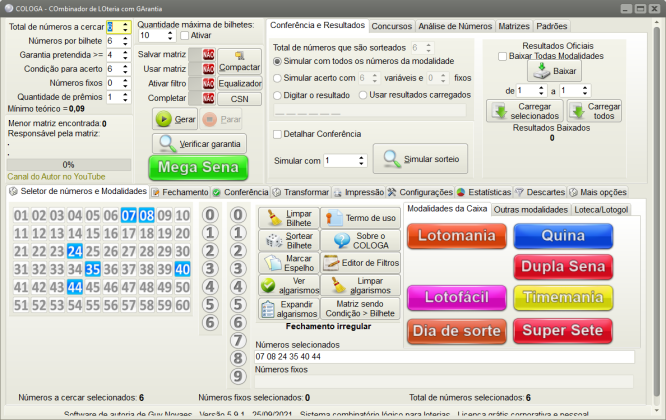The width and height of the screenshot is (666, 420).
Task: Toggle the Salvar matriz NÃO switch
Action: 202,54
